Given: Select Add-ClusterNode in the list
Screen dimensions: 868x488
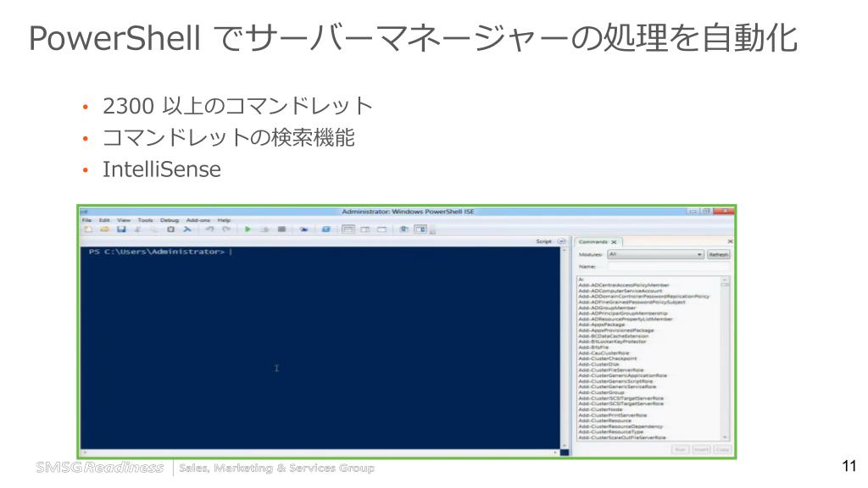Looking at the screenshot, I should (600, 409).
